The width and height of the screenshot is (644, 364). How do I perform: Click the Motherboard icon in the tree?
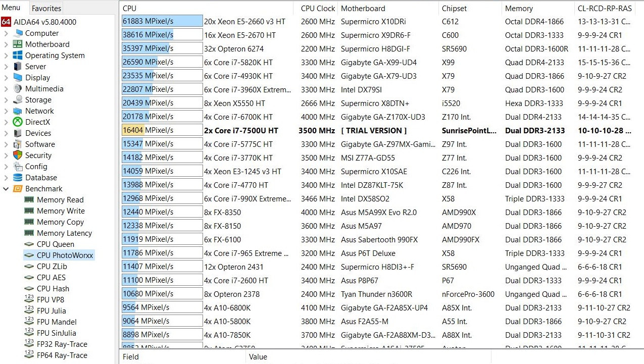click(18, 44)
